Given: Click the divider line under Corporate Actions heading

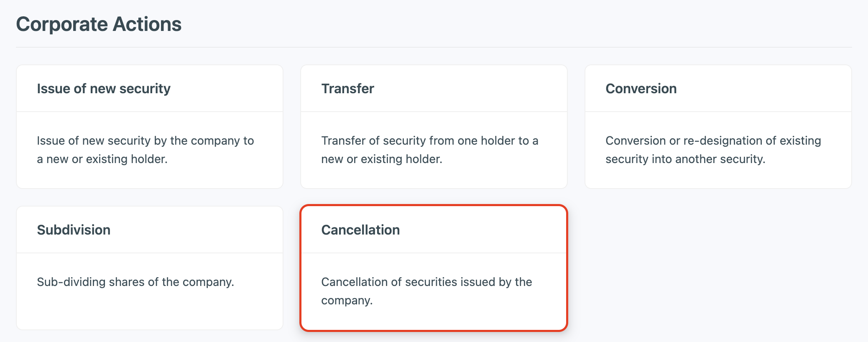Looking at the screenshot, I should (x=434, y=47).
